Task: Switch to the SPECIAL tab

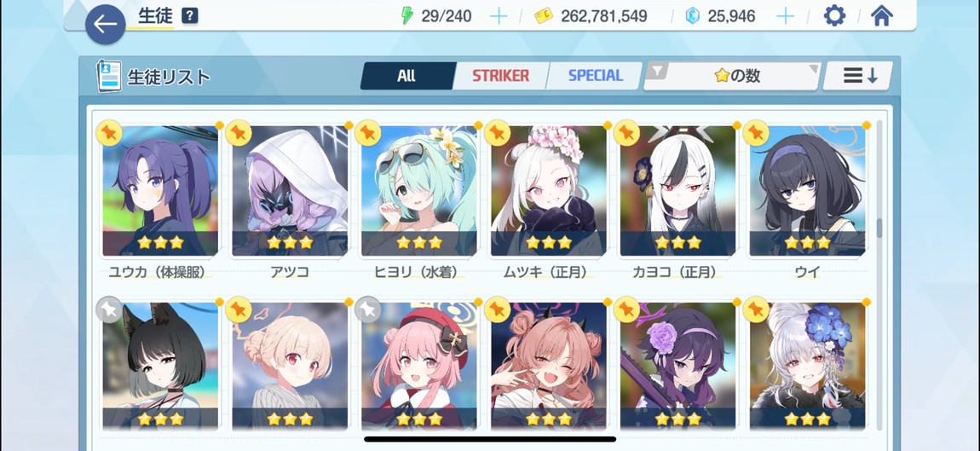Action: pyautogui.click(x=595, y=76)
